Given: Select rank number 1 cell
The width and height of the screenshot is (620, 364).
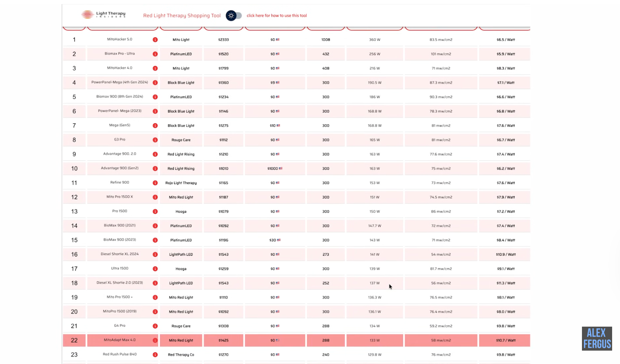Looking at the screenshot, I should pyautogui.click(x=74, y=40).
